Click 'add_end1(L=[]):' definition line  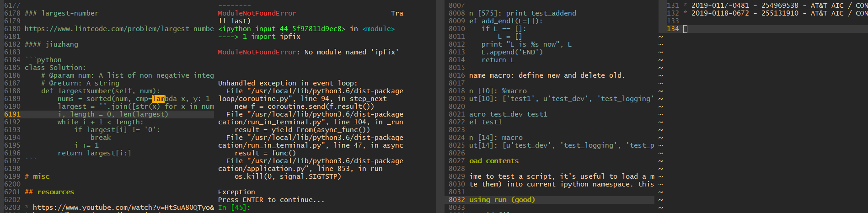506,21
